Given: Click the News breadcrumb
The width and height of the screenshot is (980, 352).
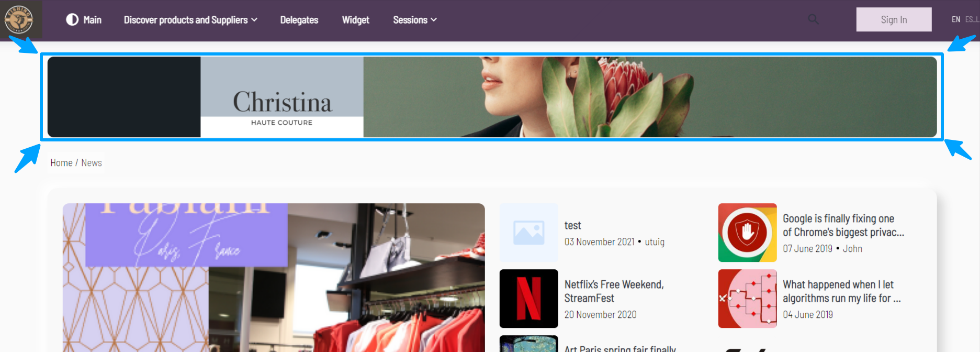Looking at the screenshot, I should point(92,163).
